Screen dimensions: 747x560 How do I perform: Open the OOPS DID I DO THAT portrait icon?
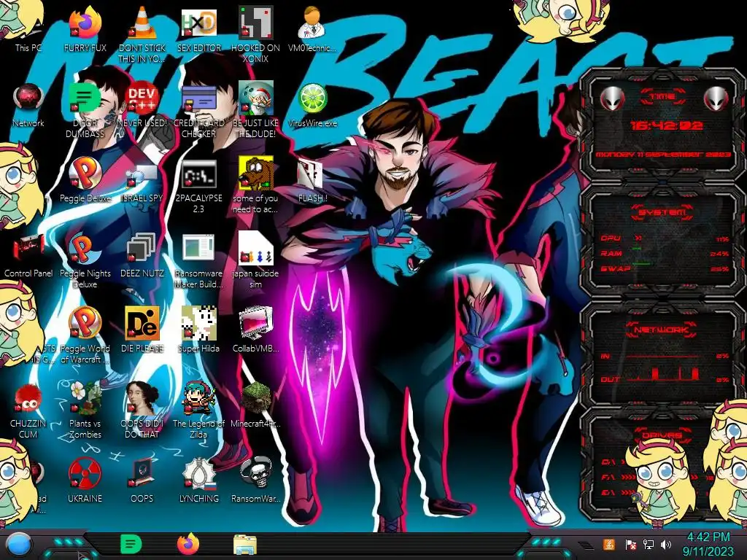click(142, 411)
